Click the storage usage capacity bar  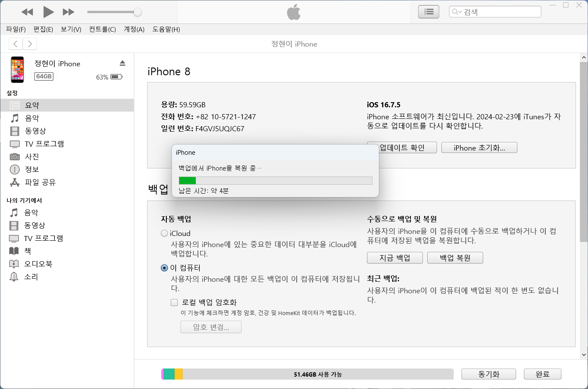point(307,374)
